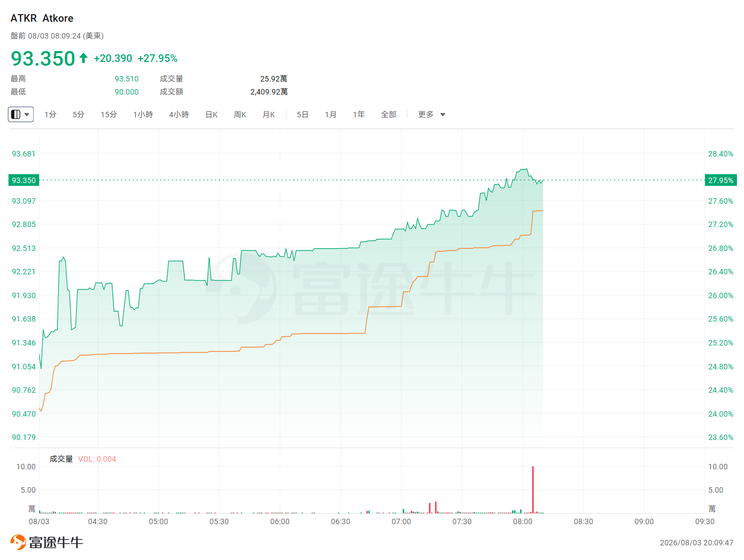
Task: Open the chart layout type dropdown
Action: click(x=21, y=115)
